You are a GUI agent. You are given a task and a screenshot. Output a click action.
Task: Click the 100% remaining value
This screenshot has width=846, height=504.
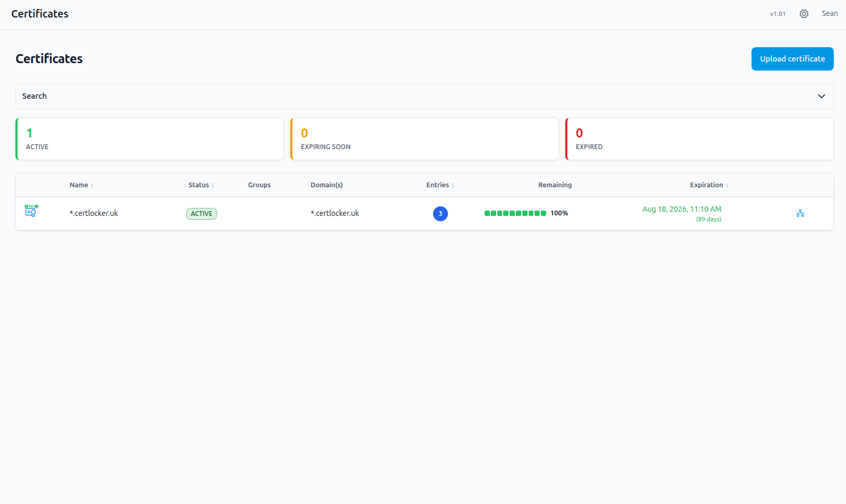pos(559,213)
